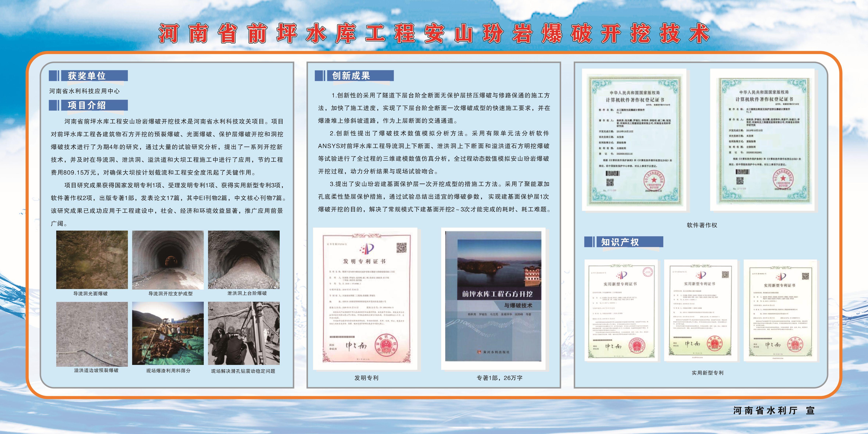Select the drilling workers photo
Viewport: 868px width, 434px height.
tap(244, 333)
